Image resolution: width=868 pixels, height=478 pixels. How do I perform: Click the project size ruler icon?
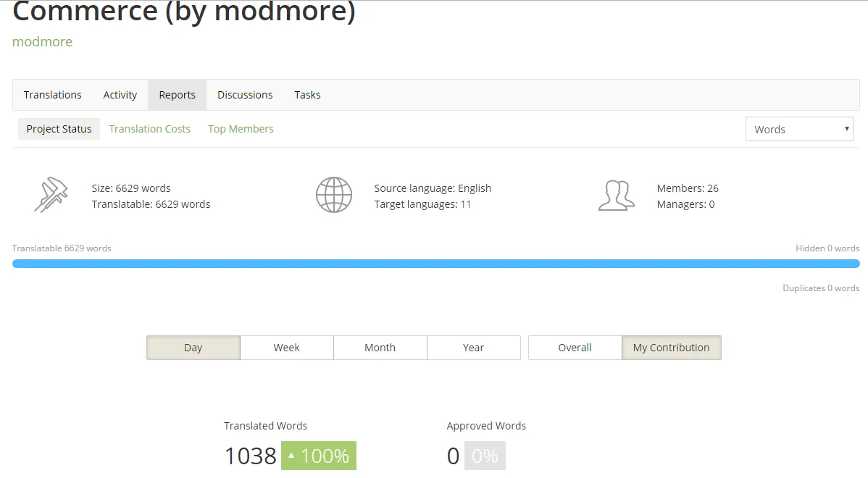pyautogui.click(x=51, y=194)
